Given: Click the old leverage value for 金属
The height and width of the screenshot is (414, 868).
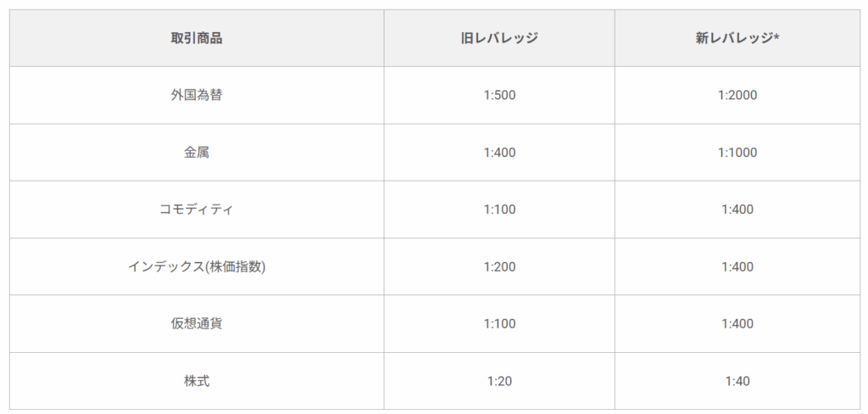Looking at the screenshot, I should 499,153.
